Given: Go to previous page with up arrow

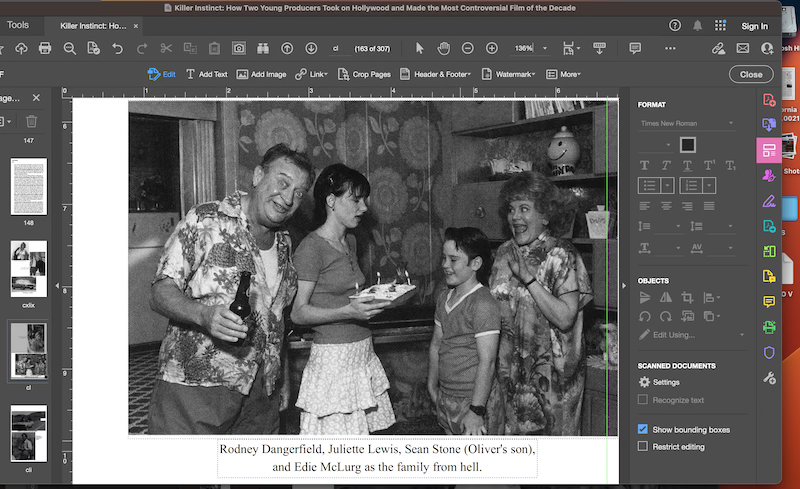Looking at the screenshot, I should [287, 48].
